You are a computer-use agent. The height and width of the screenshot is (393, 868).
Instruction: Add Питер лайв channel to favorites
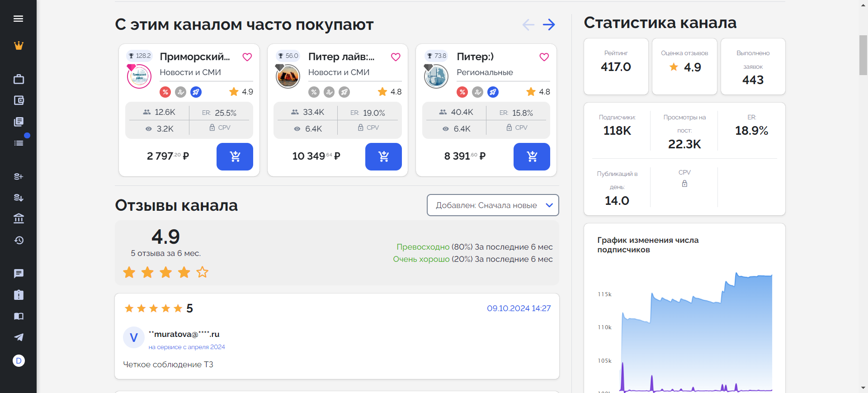coord(396,57)
